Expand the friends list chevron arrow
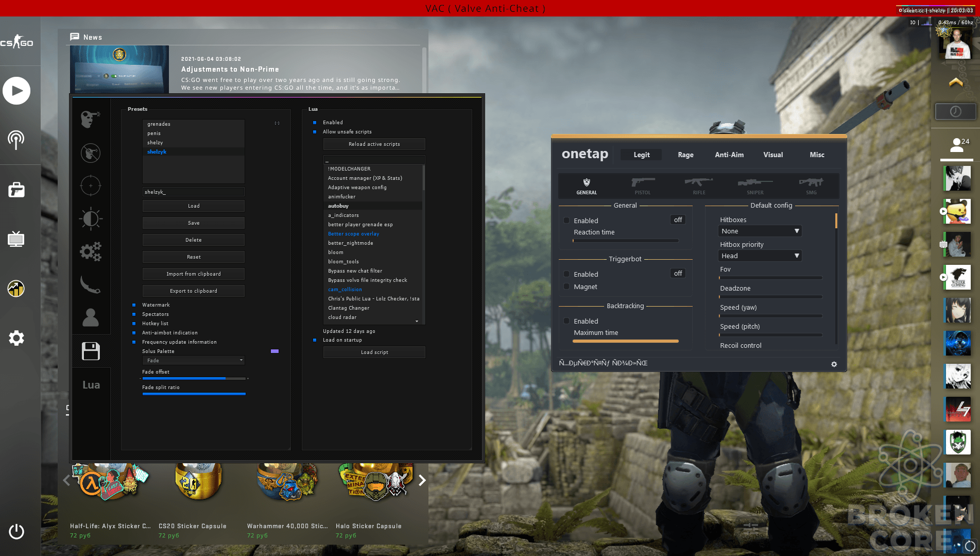 coord(956,82)
